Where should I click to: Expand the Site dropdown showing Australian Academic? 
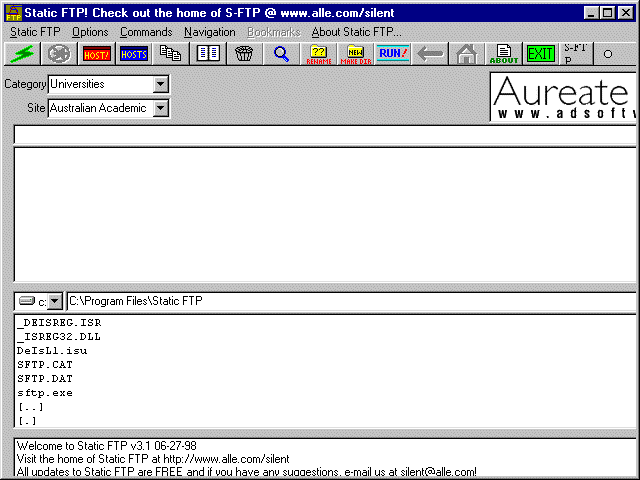[x=161, y=107]
